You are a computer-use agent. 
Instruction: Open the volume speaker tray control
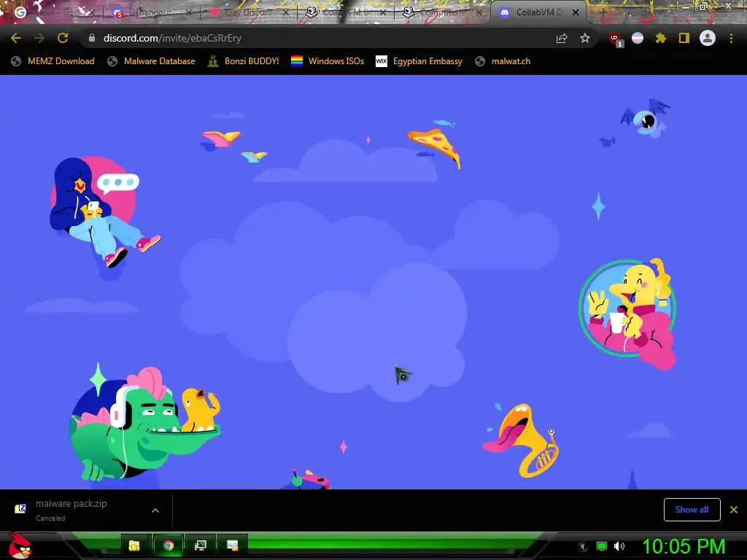click(x=619, y=546)
